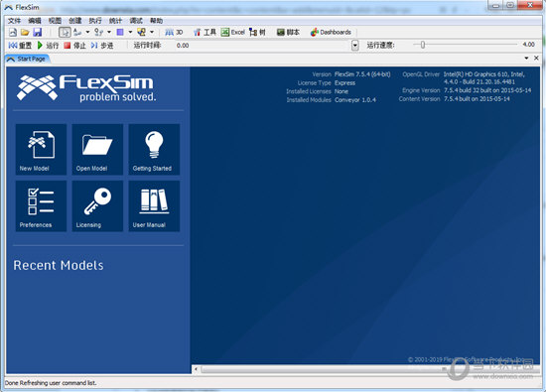Activate the connect objects (A) tool
This screenshot has height=392, width=546.
(x=77, y=33)
